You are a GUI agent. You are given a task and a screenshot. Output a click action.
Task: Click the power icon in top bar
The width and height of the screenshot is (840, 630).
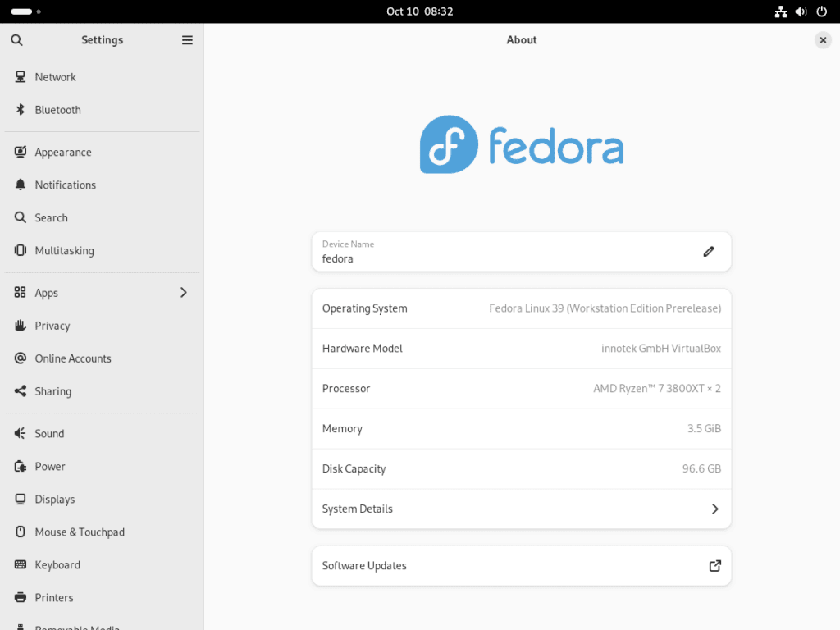click(821, 11)
